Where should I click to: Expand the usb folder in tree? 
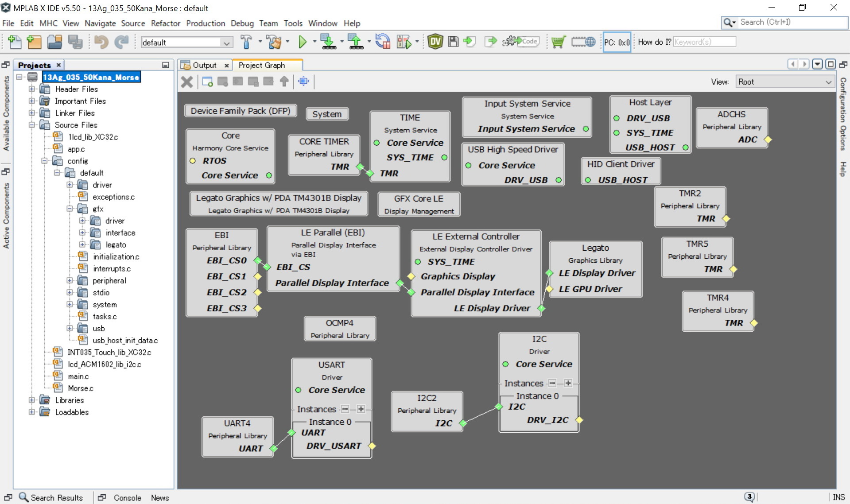click(70, 328)
